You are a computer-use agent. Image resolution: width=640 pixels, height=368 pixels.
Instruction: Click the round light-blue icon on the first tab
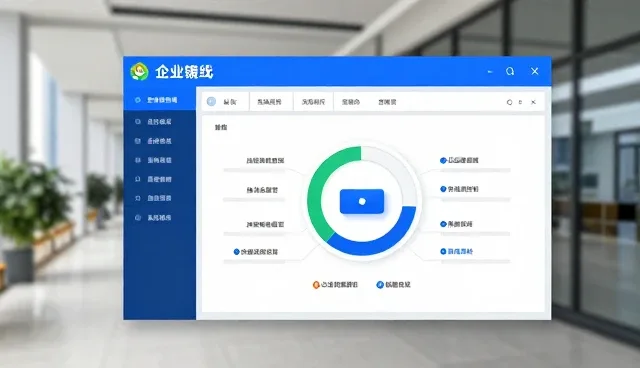click(211, 102)
